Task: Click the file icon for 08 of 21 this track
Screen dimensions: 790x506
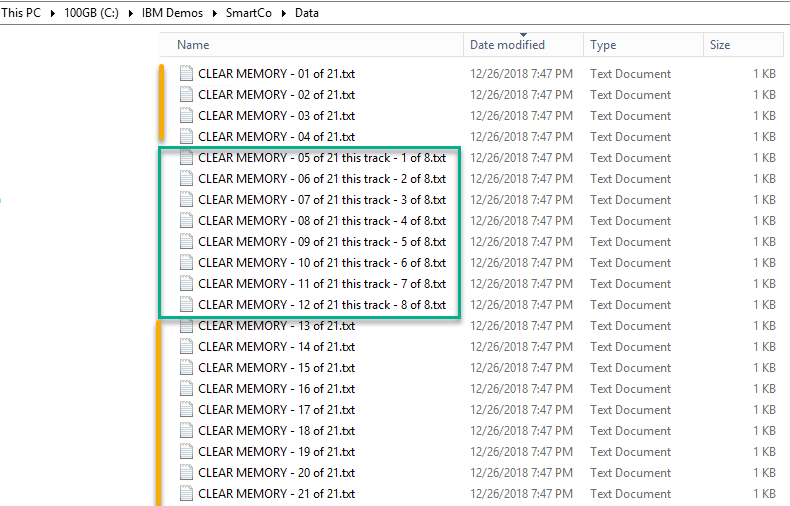Action: tap(186, 221)
